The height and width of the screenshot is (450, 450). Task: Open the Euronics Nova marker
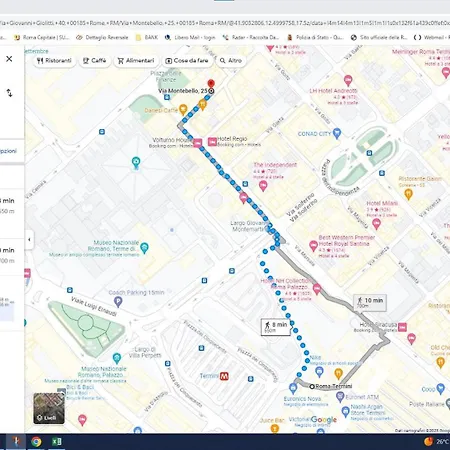pyautogui.click(x=293, y=388)
